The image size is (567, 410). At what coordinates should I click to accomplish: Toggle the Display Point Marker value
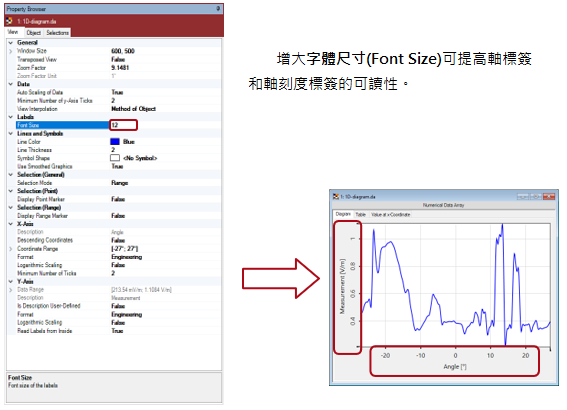[118, 199]
